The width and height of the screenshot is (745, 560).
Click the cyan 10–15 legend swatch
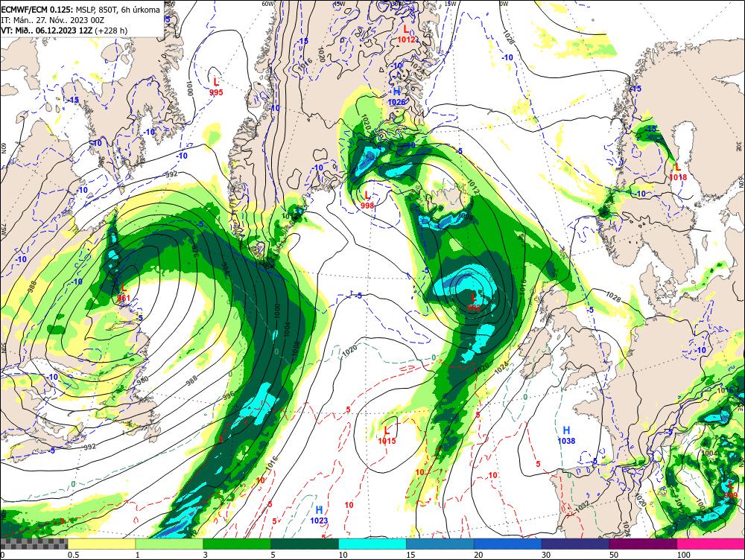tap(372, 544)
